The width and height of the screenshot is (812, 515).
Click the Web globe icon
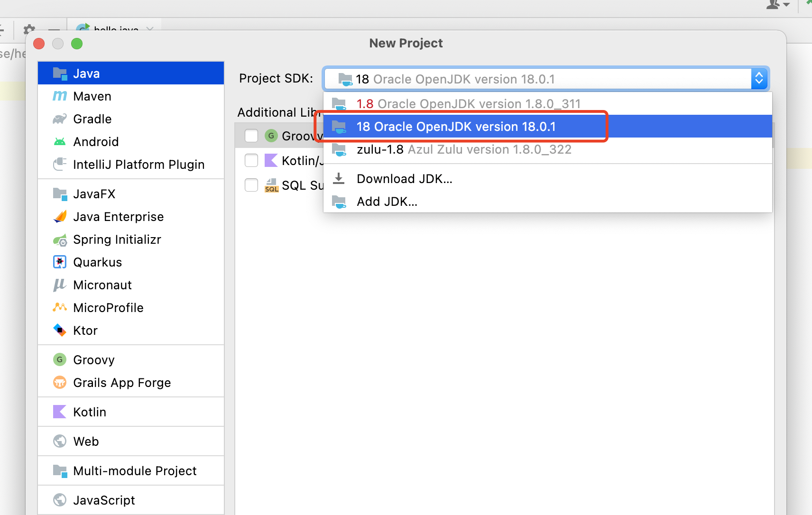tap(60, 441)
